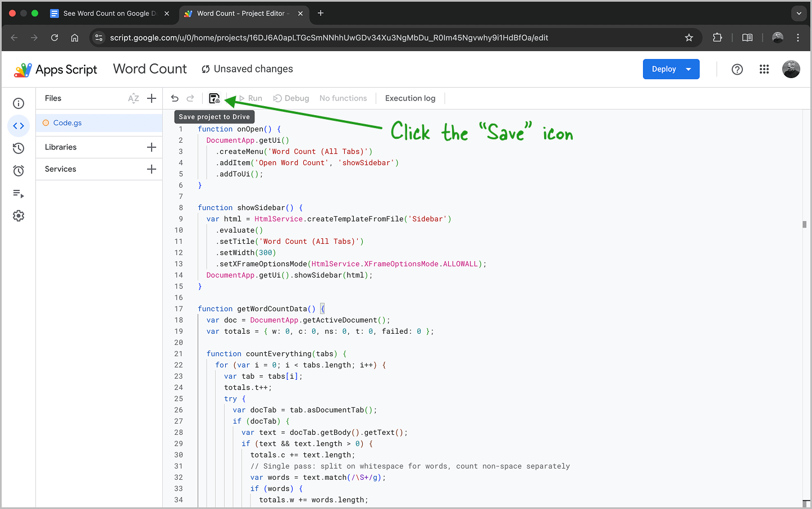Open Project Settings with the gear icon
The image size is (812, 509).
tap(19, 215)
